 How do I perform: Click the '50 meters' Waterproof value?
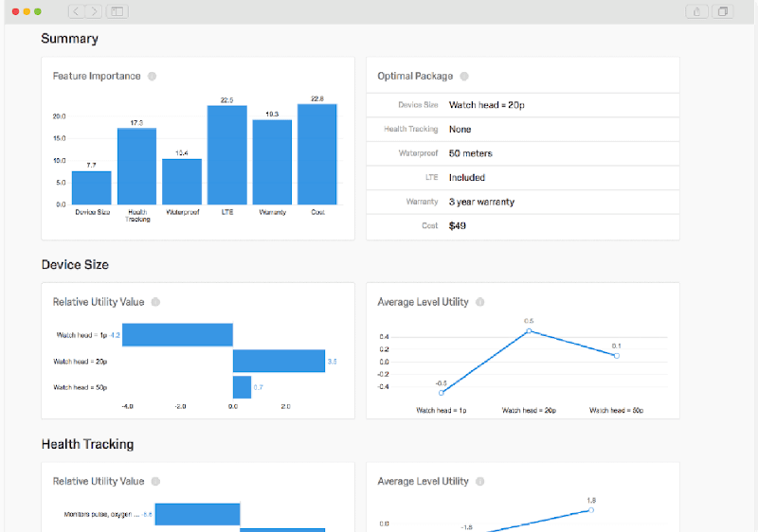click(x=470, y=153)
